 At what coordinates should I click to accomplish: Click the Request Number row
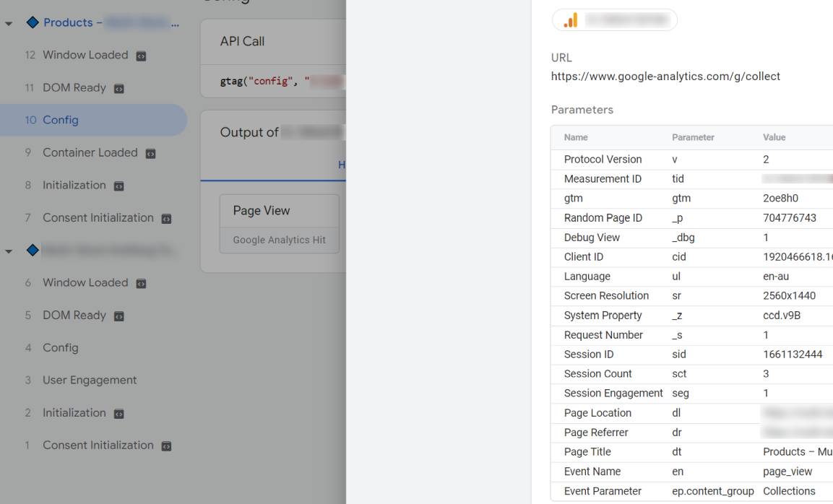(x=691, y=336)
